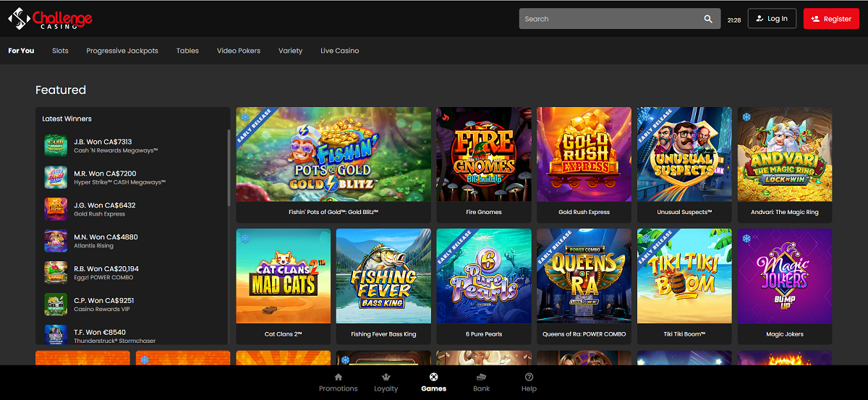The height and width of the screenshot is (400, 868).
Task: Open the Progressive Jackpots tab
Action: coord(122,51)
